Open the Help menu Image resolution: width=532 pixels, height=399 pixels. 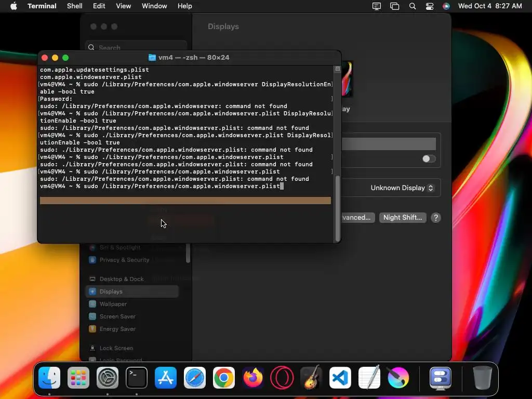[185, 6]
